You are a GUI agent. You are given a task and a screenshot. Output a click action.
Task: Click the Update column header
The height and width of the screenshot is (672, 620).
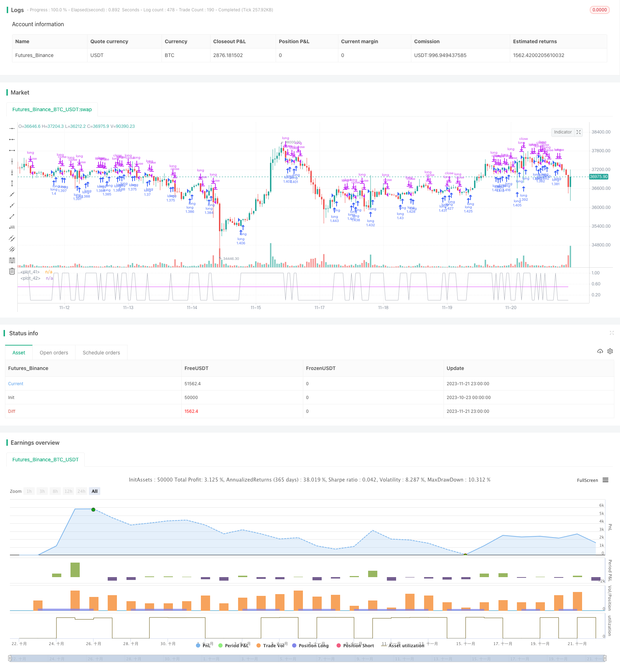coord(455,368)
